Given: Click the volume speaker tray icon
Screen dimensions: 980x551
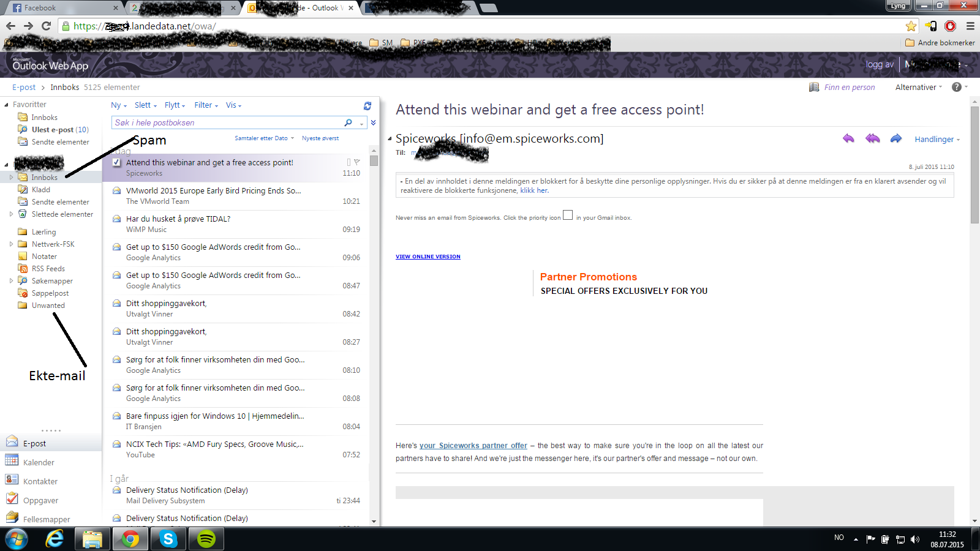Looking at the screenshot, I should pyautogui.click(x=915, y=539).
